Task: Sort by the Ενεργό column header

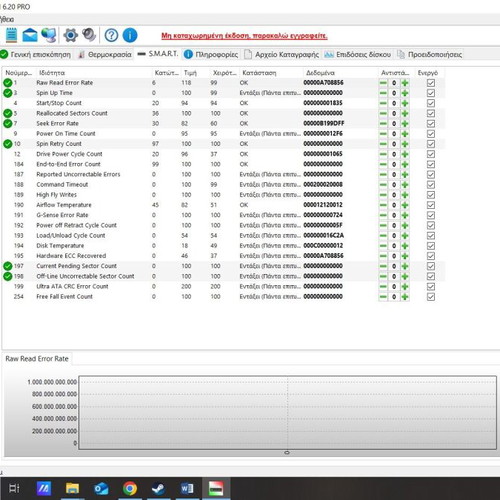Action: [x=430, y=73]
